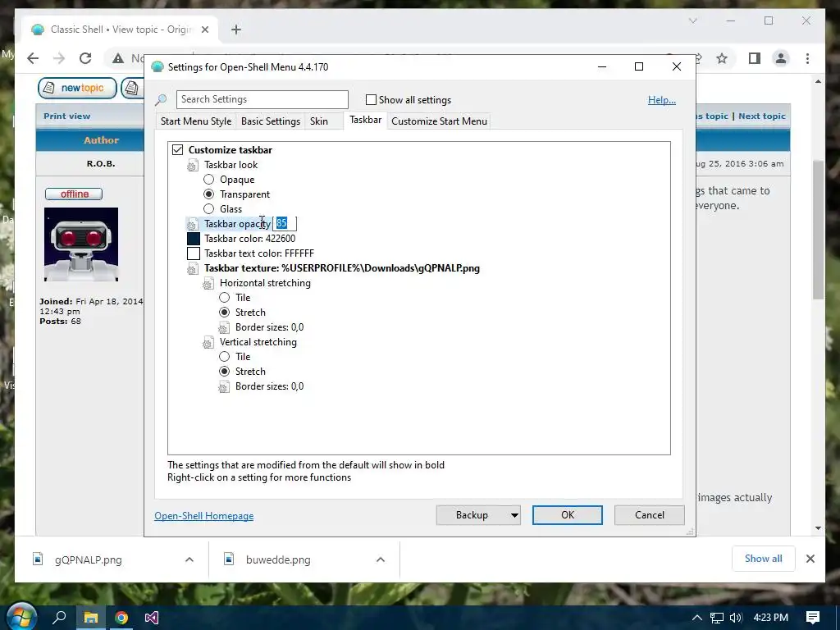Open taskbar Search magnifier

click(59, 618)
